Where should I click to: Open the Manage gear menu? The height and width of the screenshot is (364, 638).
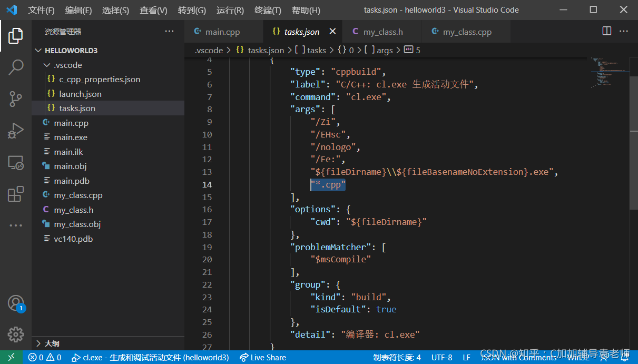coord(16,335)
